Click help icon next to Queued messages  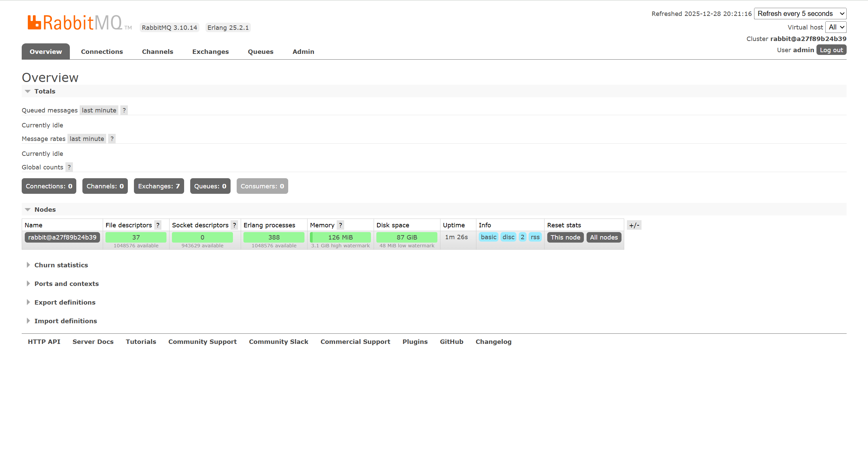pyautogui.click(x=124, y=110)
